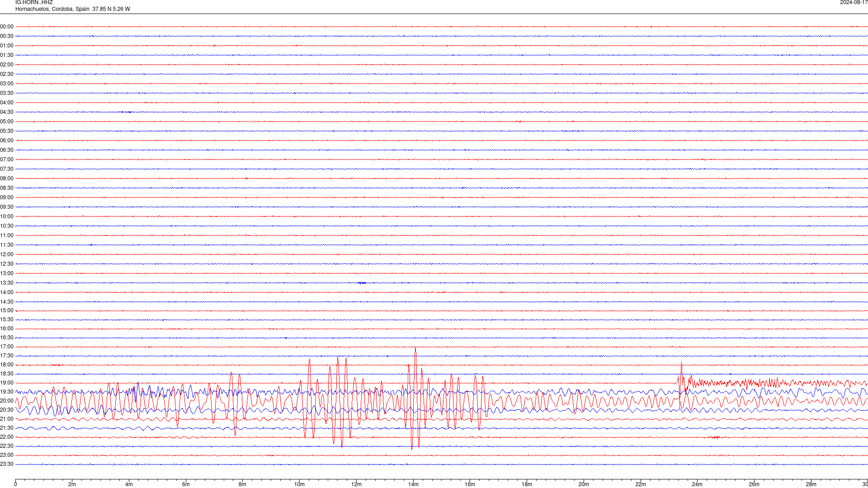
Task: Select the 23:00 trace time label
Action: click(x=7, y=455)
